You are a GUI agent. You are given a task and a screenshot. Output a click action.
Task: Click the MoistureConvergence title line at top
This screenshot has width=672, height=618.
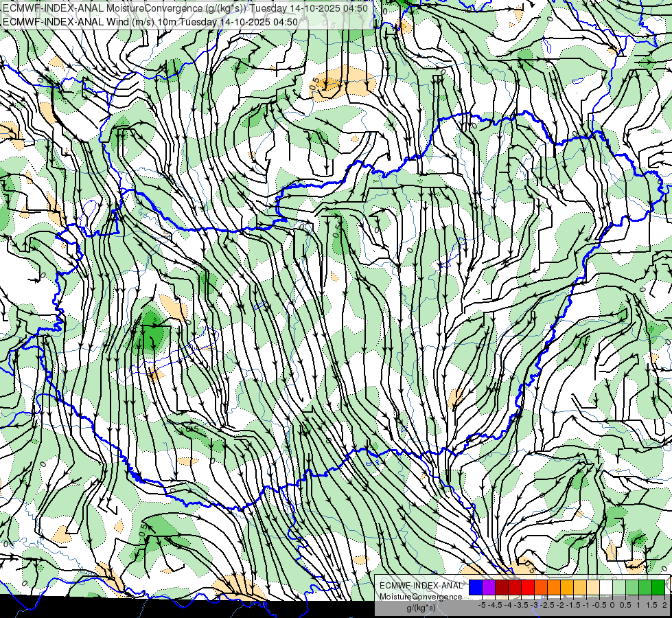185,8
